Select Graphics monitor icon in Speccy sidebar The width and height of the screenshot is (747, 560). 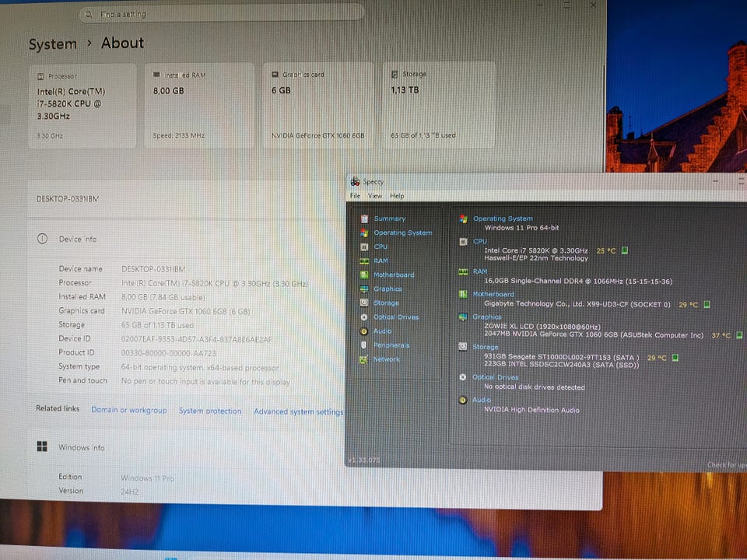[364, 289]
